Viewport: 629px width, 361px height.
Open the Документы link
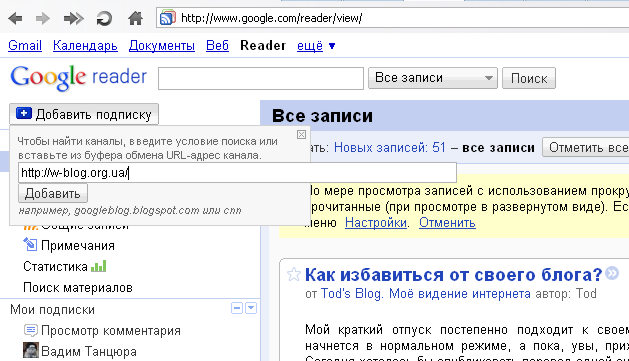coord(162,45)
